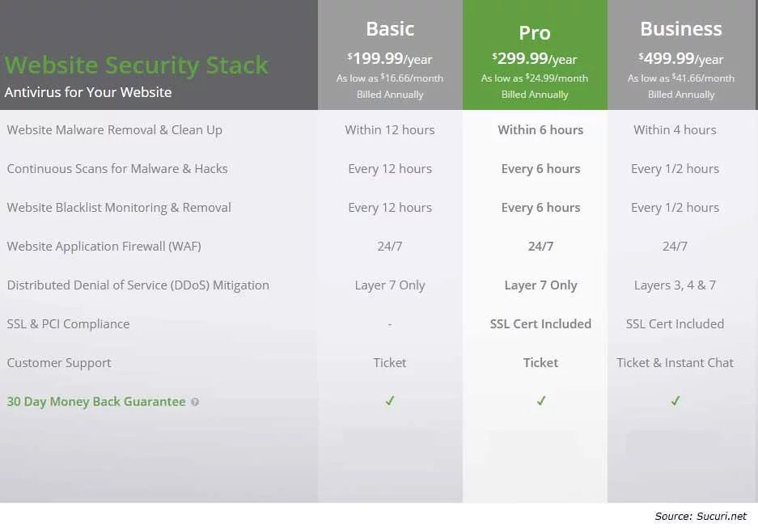758x532 pixels.
Task: Select the Basic plan header
Action: pos(390,55)
